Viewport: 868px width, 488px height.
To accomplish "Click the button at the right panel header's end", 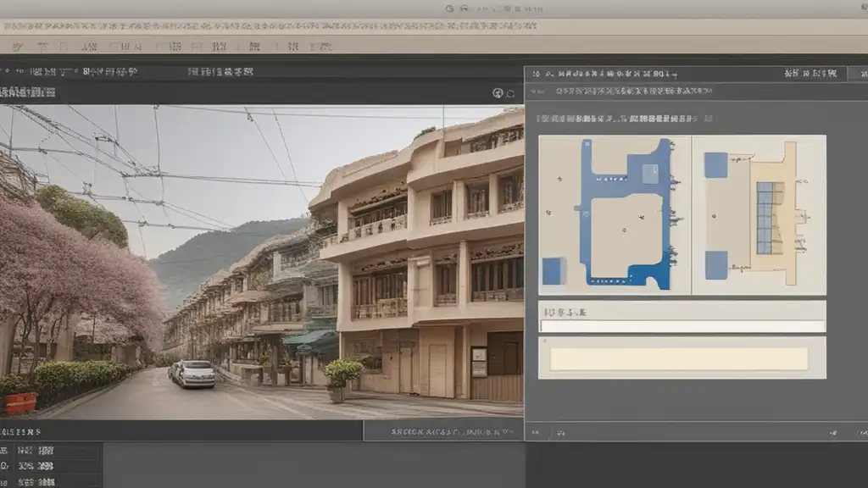I will click(856, 74).
